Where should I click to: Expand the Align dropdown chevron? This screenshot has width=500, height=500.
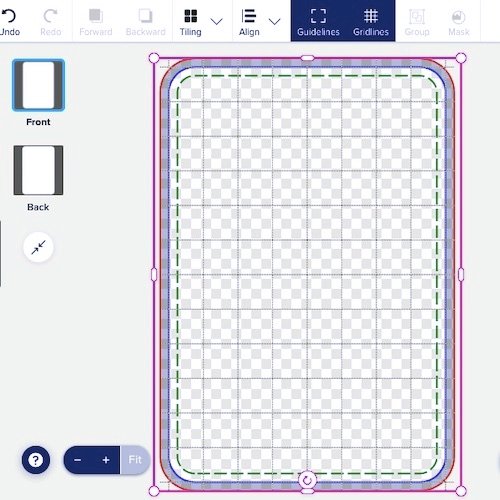tap(274, 22)
